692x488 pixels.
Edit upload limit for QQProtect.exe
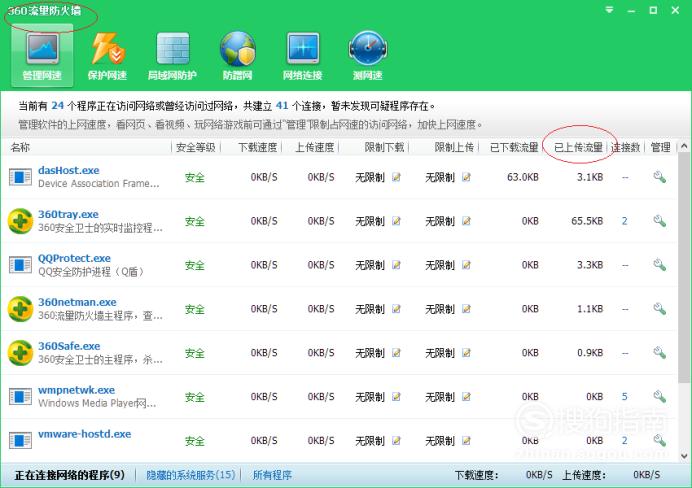[x=466, y=265]
